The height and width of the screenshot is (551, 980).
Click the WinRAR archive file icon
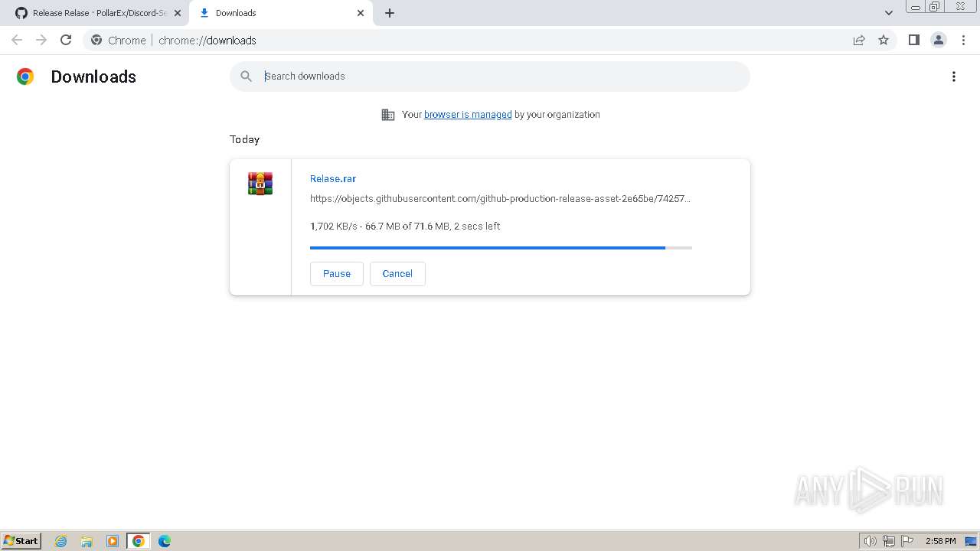(x=260, y=184)
